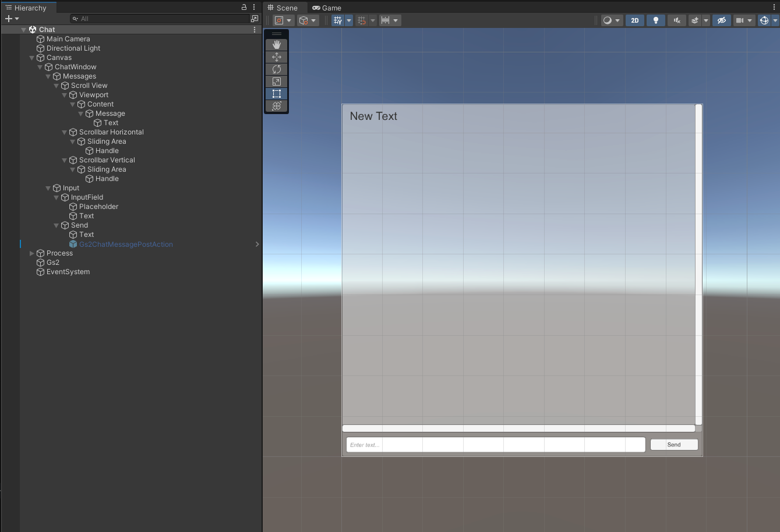Select the Message object in the Hierarchy
Viewport: 780px width, 532px height.
tap(110, 114)
